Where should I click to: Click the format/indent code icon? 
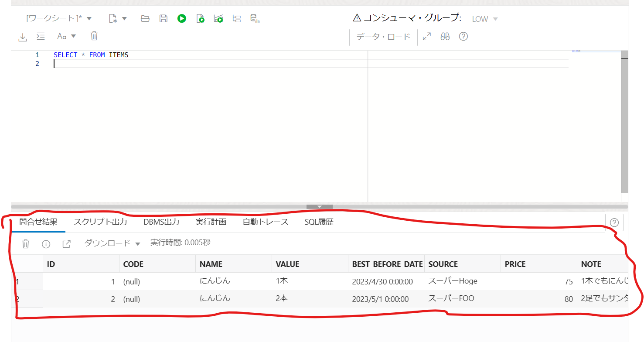coord(41,36)
